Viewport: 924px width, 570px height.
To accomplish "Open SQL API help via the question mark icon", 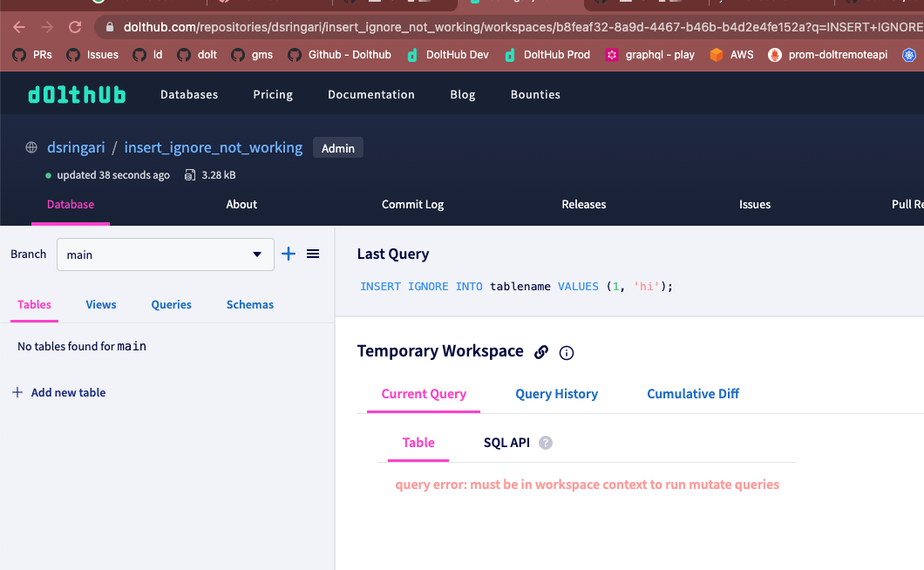I will 546,442.
